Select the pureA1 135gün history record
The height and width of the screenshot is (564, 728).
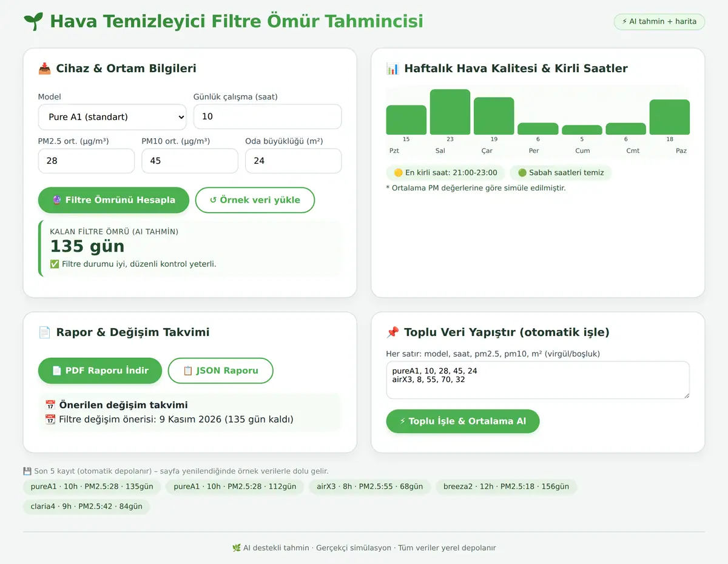92,486
